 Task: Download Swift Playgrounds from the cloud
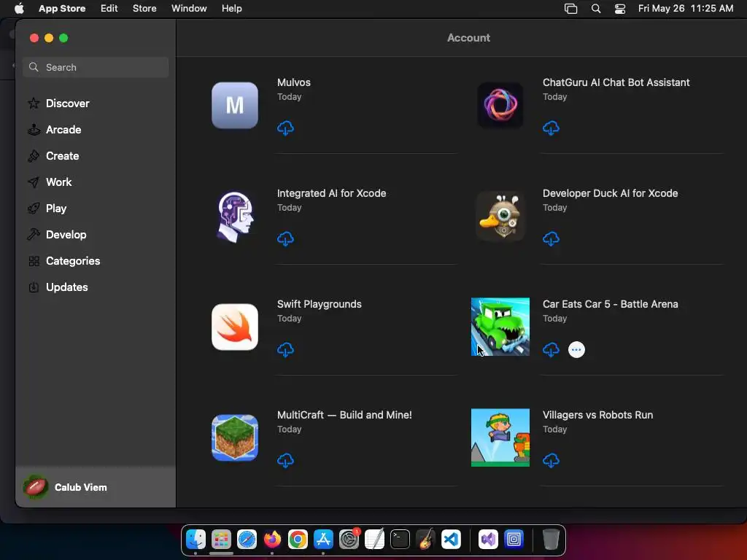285,350
